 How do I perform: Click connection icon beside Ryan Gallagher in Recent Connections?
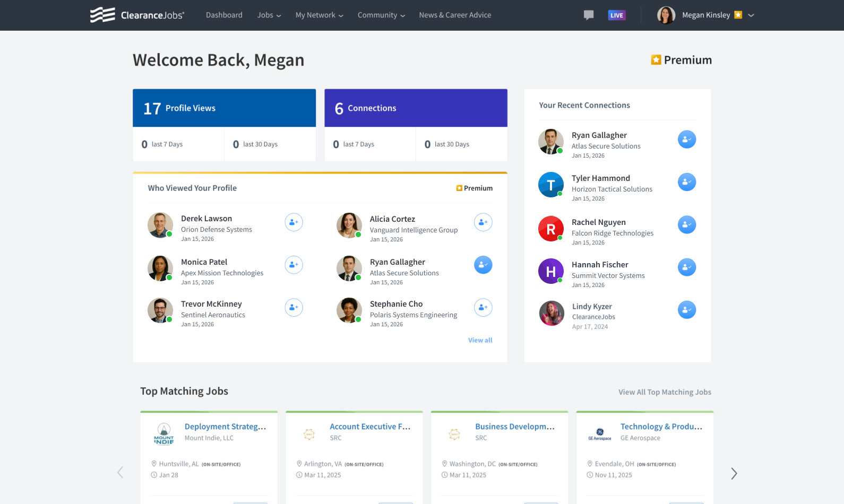(x=687, y=140)
